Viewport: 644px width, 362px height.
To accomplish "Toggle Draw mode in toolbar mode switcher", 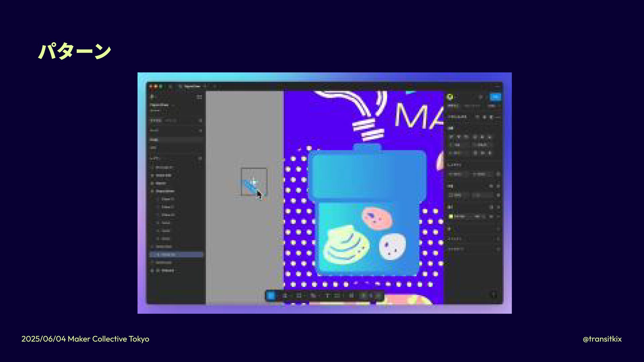I will pos(371,296).
